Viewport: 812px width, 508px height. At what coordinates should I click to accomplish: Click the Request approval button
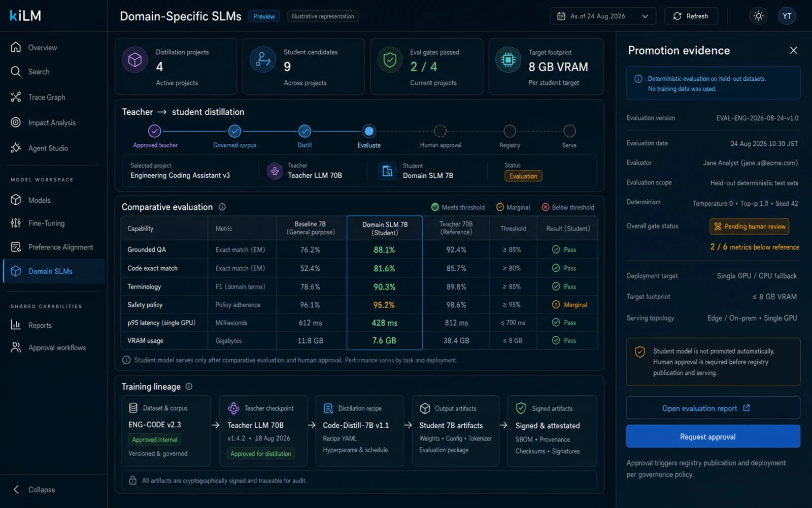[x=713, y=436]
